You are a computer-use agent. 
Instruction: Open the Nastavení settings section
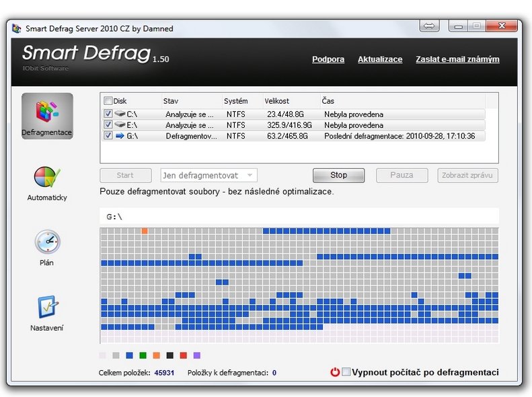tap(47, 313)
